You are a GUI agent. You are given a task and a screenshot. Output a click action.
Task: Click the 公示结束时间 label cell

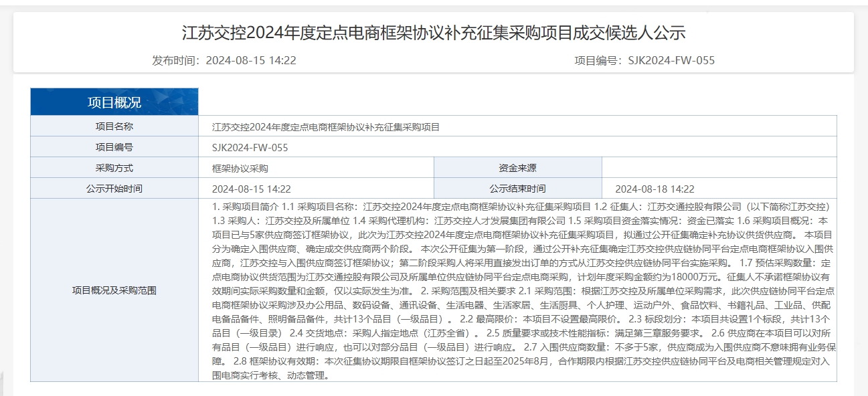click(x=517, y=189)
